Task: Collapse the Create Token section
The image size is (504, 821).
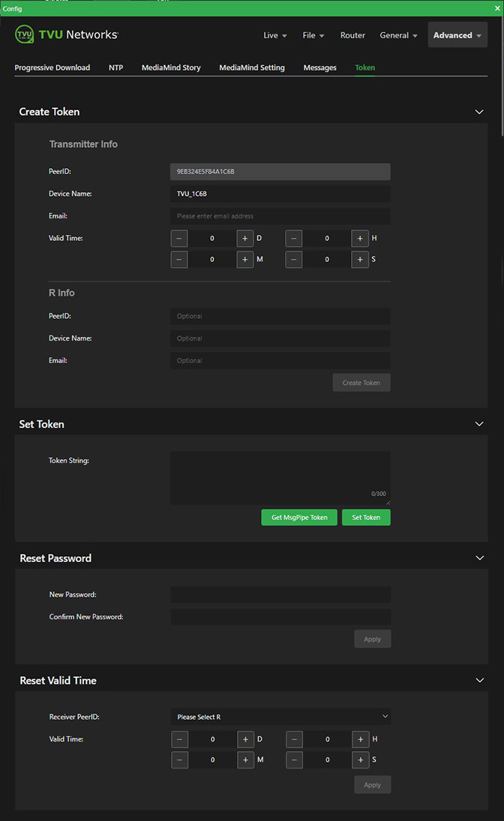Action: 479,112
